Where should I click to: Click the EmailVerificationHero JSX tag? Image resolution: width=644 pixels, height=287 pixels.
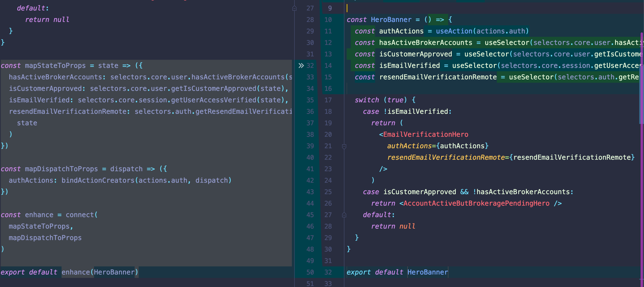(x=426, y=134)
